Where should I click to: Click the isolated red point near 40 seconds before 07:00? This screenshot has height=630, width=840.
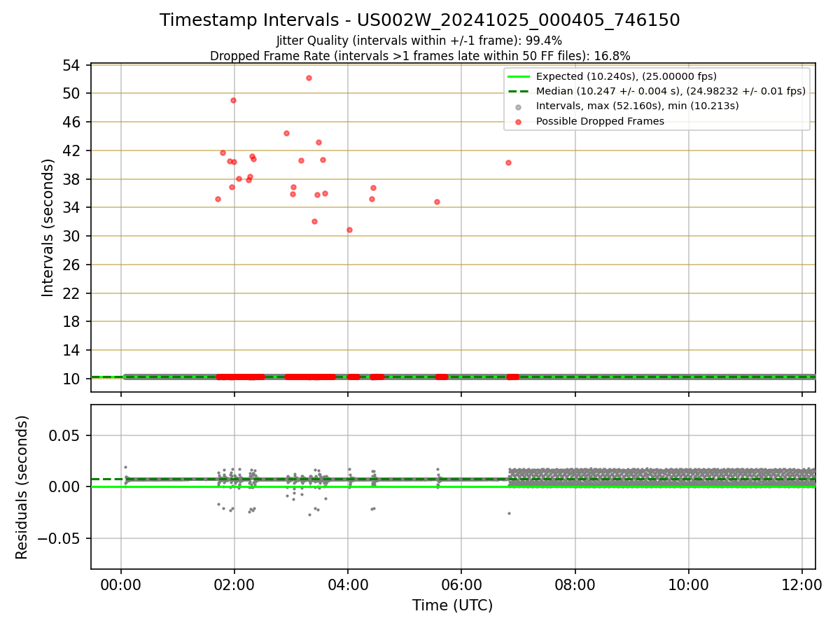point(508,162)
